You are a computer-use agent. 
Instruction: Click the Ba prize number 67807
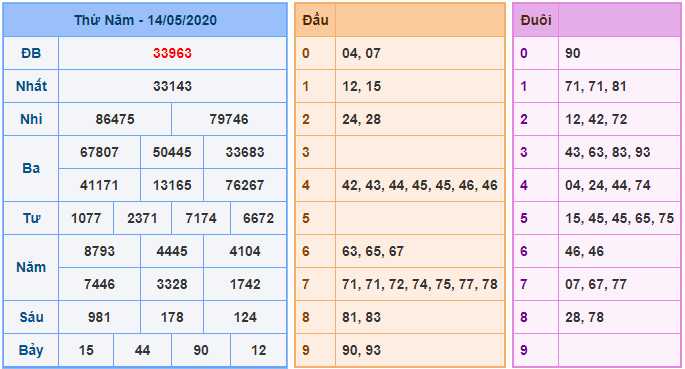click(x=99, y=152)
